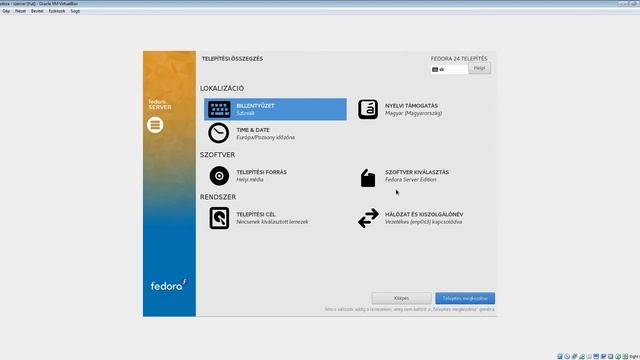Click Magyar (Magyarország) language subtitle
Image resolution: width=640 pixels, height=360 pixels.
click(413, 113)
